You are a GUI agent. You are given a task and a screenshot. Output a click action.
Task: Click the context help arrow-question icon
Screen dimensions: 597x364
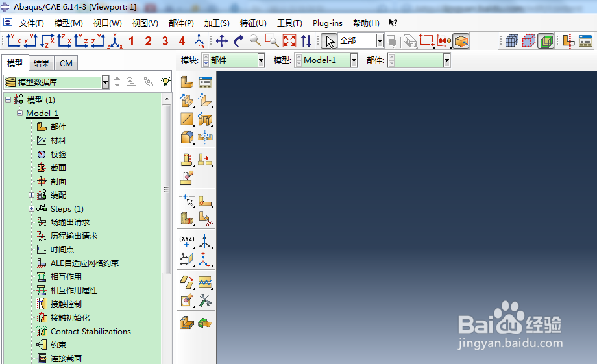393,23
